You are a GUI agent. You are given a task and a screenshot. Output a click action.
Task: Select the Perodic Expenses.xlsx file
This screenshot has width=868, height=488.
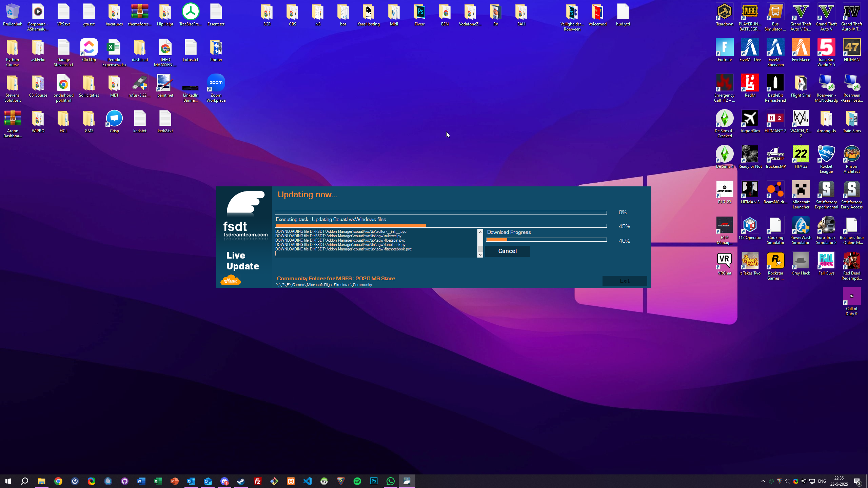coord(114,48)
